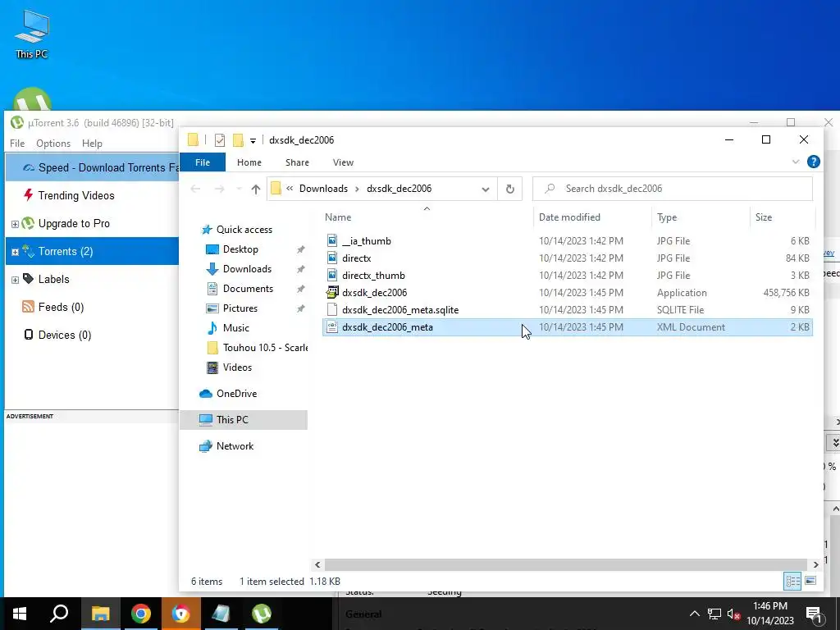
Task: Open taskbar Search magnifier
Action: tap(59, 614)
